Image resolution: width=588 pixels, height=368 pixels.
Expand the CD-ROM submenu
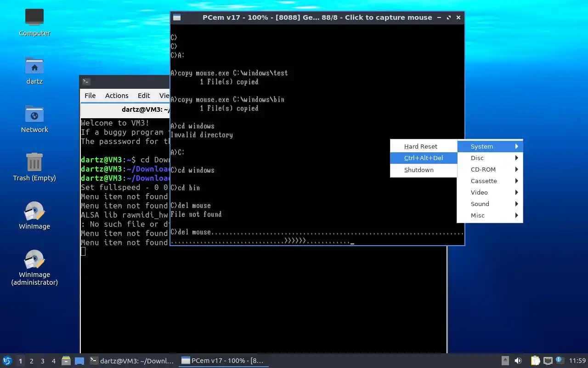[x=490, y=169]
